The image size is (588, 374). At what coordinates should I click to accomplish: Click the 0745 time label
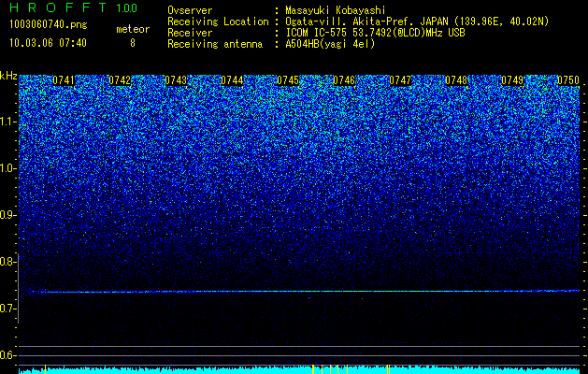(288, 80)
